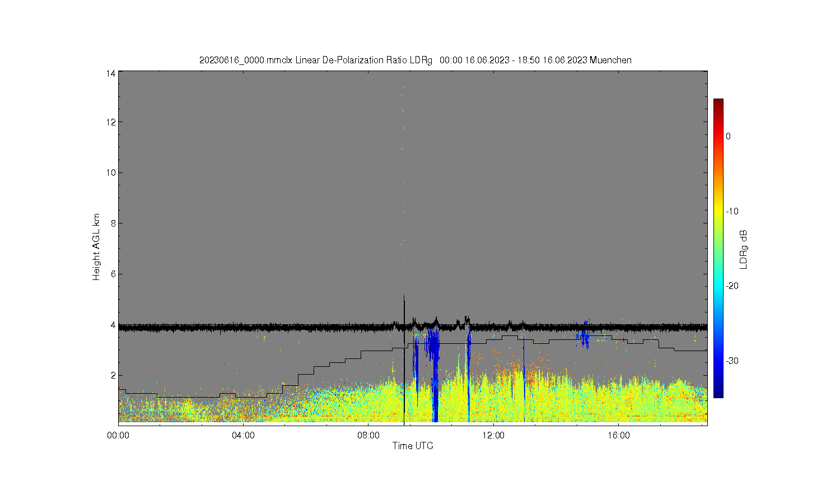Image resolution: width=840 pixels, height=504 pixels.
Task: Click the 'LDRg dB' colorbar label
Action: click(x=744, y=249)
